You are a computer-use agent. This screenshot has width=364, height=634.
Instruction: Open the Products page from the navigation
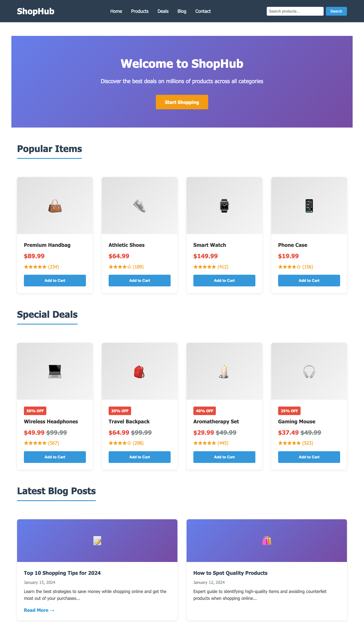click(139, 11)
